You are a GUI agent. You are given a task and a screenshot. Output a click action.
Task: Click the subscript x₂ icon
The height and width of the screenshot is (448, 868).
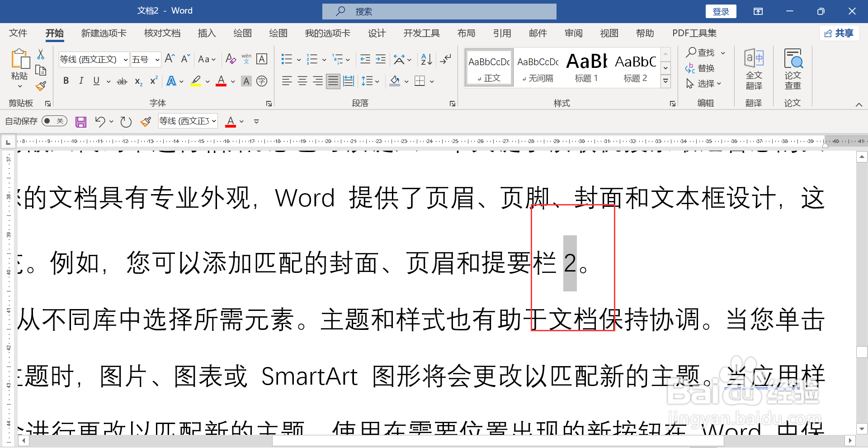[x=138, y=81]
